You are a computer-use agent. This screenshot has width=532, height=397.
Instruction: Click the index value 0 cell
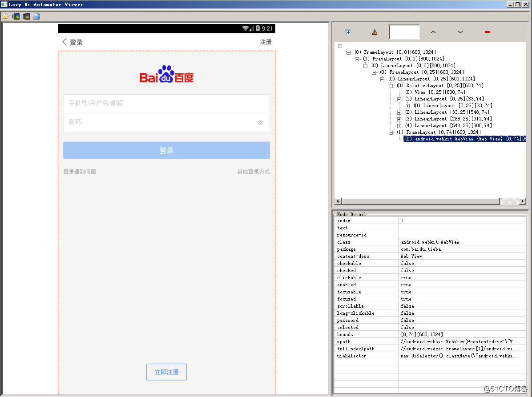[462, 221]
